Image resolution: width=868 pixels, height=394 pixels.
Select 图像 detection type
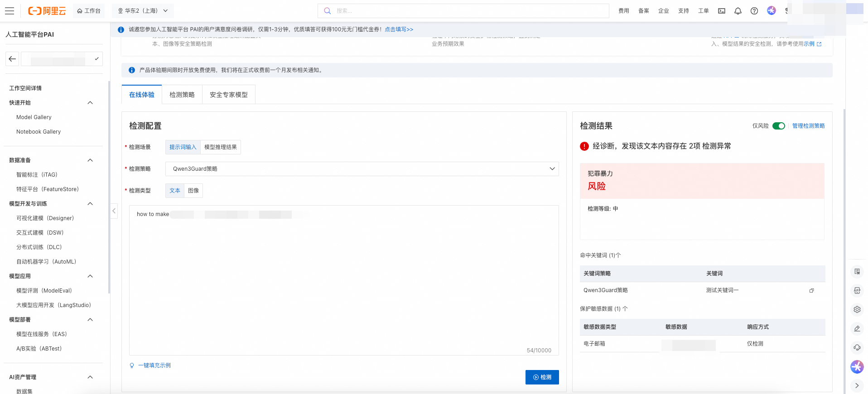coord(193,191)
